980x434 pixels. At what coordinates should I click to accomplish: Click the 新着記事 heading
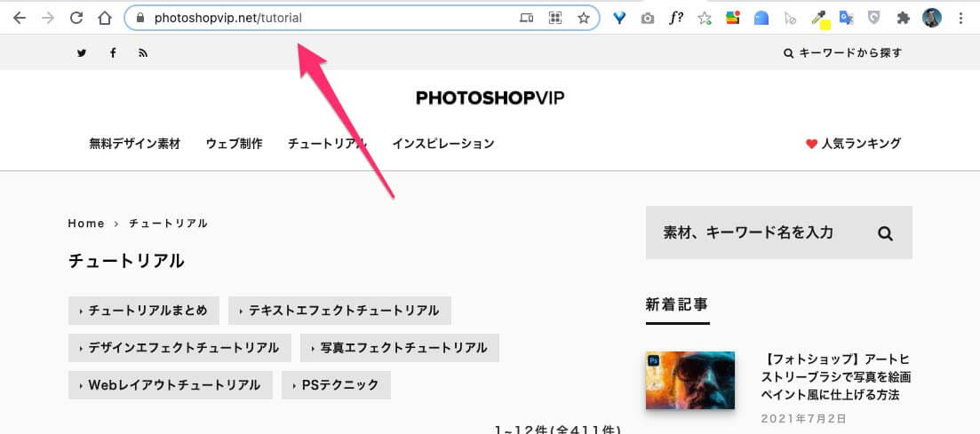677,304
